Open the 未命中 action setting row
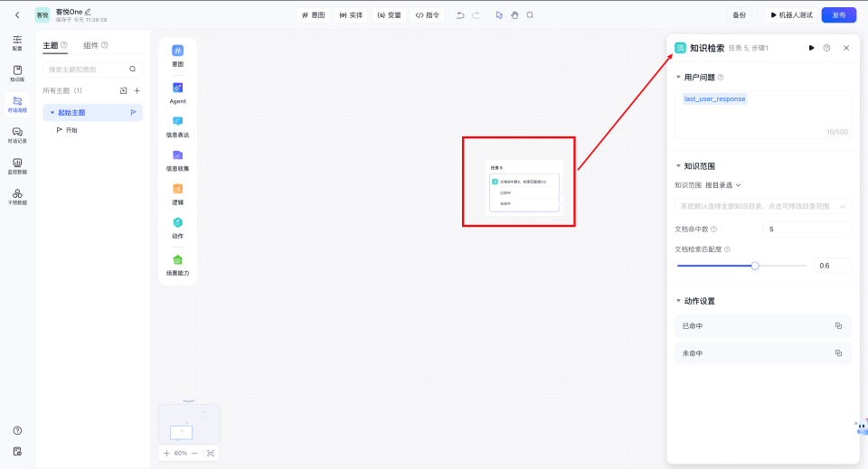The image size is (868, 469). coord(763,352)
